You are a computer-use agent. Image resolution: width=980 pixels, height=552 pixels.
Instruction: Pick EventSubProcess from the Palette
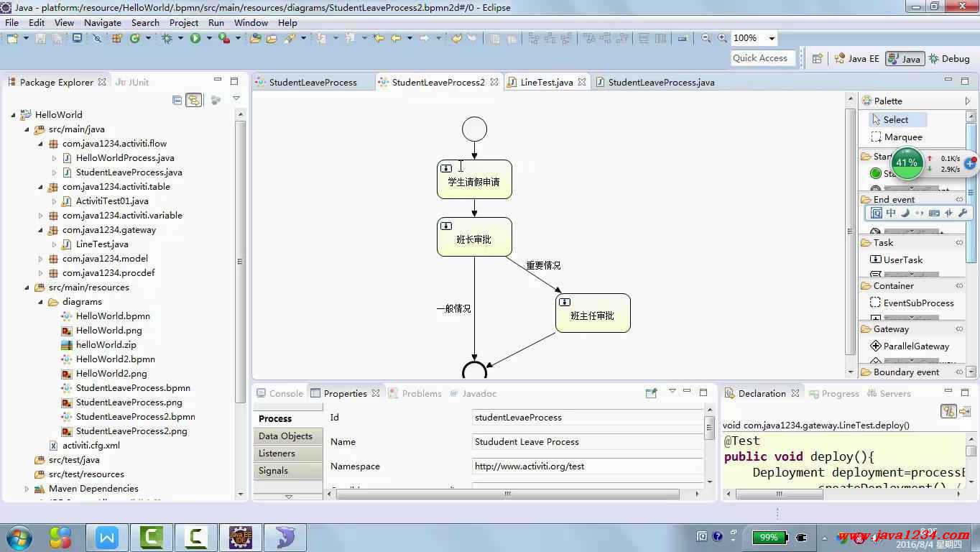(x=912, y=303)
